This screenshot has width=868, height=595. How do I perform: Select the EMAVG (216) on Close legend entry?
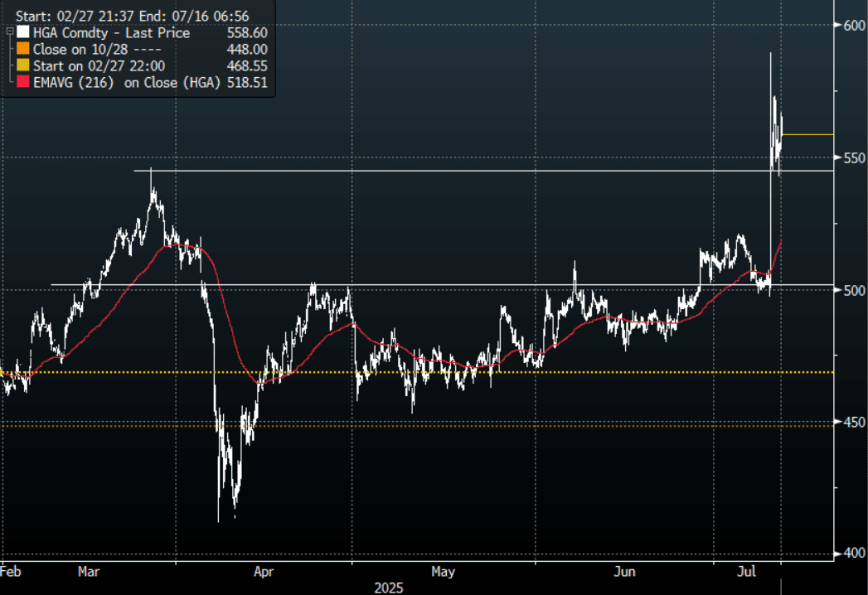[x=124, y=81]
